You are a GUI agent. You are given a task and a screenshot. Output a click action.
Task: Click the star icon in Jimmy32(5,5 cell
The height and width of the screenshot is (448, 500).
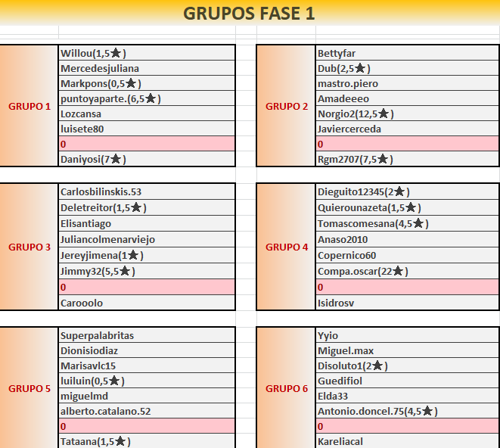126,272
